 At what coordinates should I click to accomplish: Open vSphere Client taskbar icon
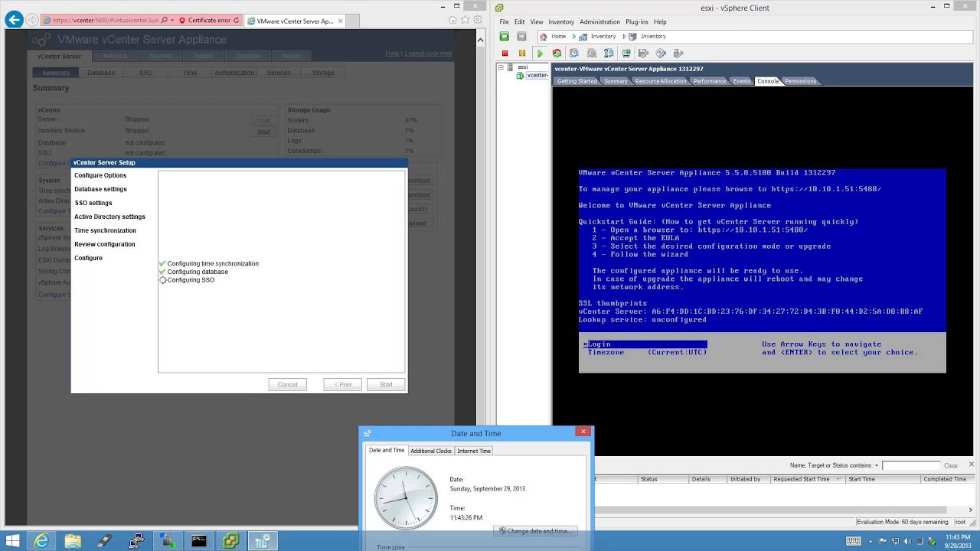[x=230, y=541]
